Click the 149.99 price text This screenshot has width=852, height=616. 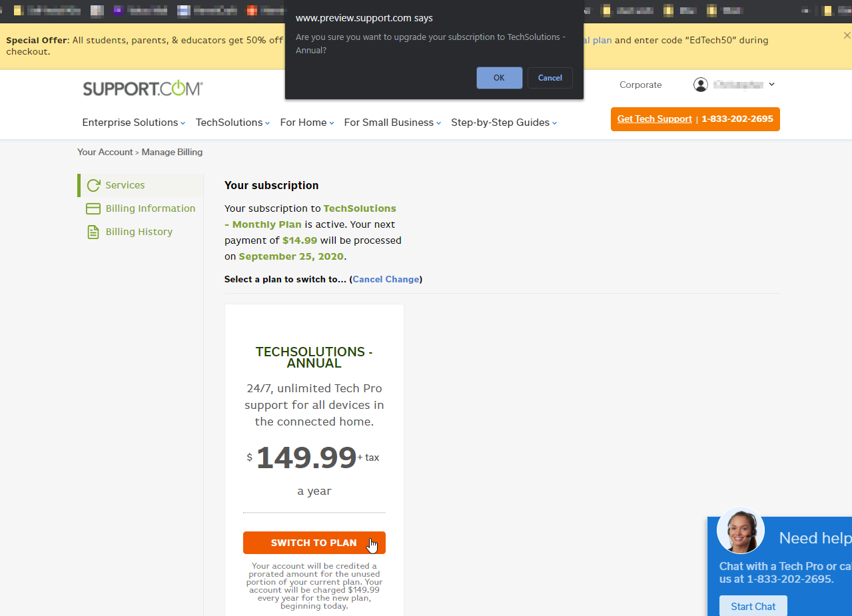point(306,458)
